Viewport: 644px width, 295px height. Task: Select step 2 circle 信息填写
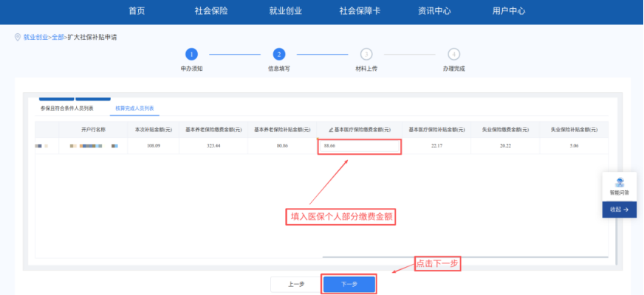(278, 54)
